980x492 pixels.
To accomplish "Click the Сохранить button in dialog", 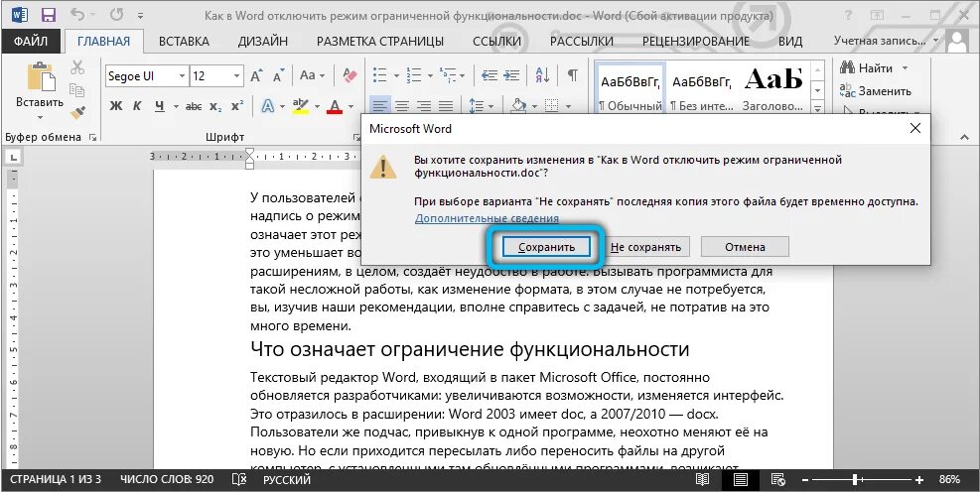I will point(546,247).
